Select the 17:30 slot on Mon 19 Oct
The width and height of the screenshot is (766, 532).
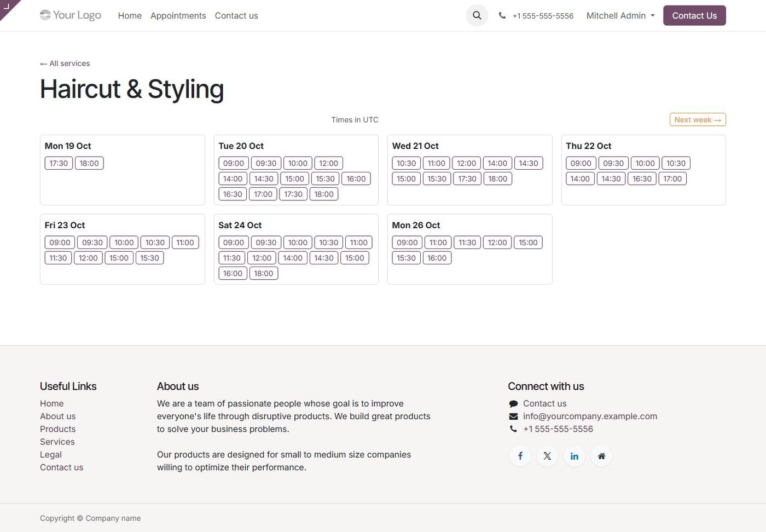click(59, 163)
